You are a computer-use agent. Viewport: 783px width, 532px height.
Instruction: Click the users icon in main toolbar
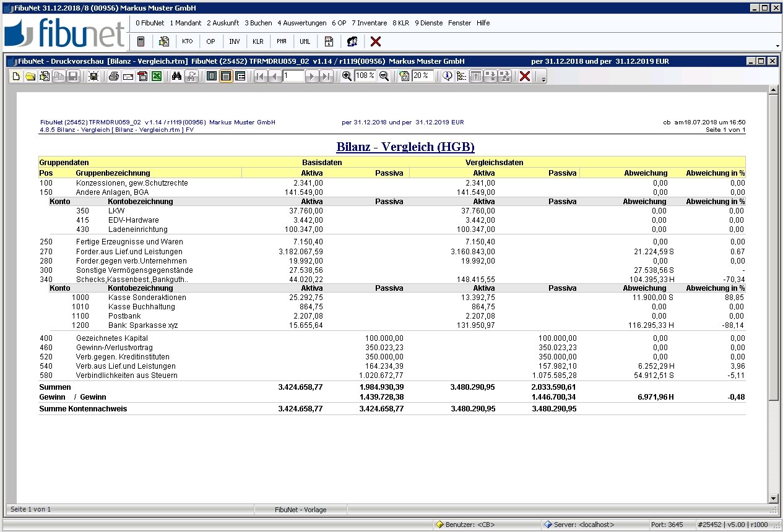(x=352, y=41)
